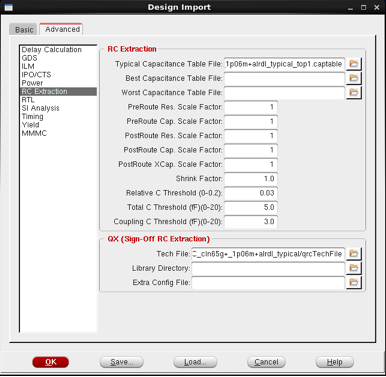Click PreRoute Cap. Scale Factor field
This screenshot has height=377, width=386.
click(251, 121)
